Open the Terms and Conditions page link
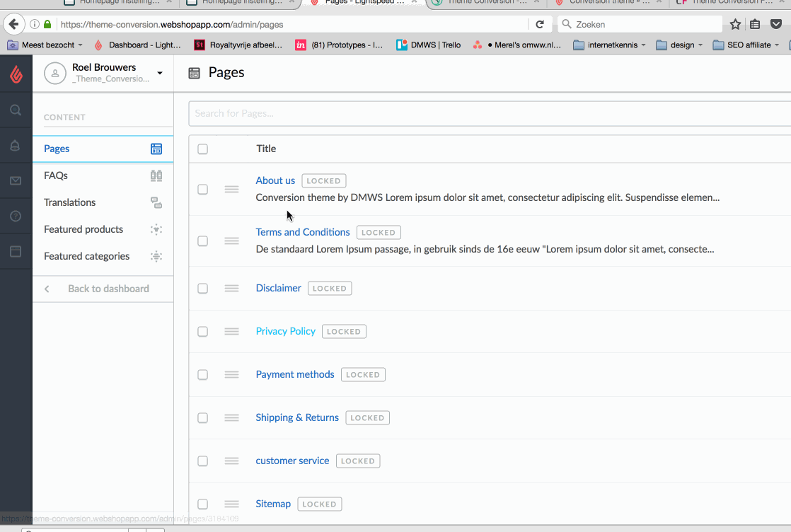The height and width of the screenshot is (532, 791). (x=303, y=232)
